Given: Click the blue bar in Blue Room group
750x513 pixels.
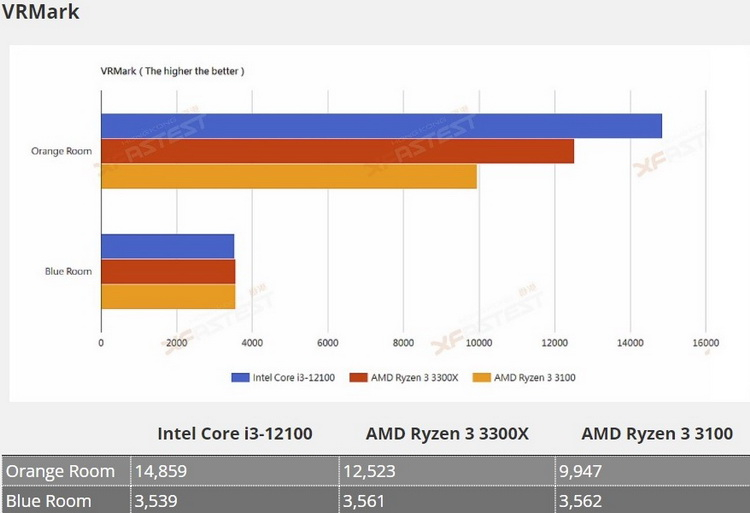Looking at the screenshot, I should (167, 246).
